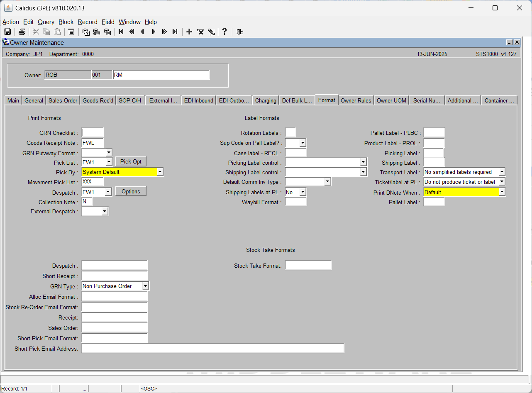Click the Insert Record plus icon
The width and height of the screenshot is (532, 393).
pos(189,32)
